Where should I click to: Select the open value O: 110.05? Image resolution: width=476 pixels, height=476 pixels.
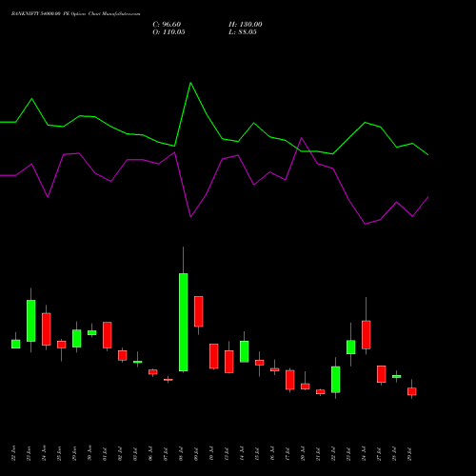[x=169, y=32]
